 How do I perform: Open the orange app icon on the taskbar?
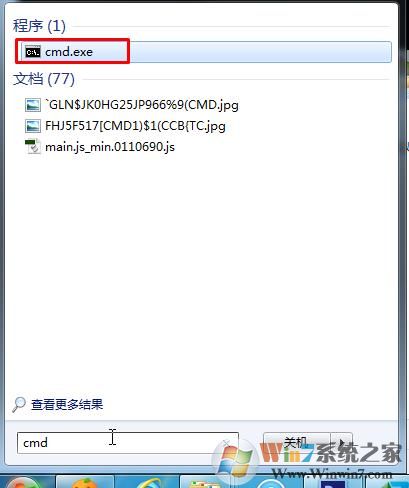click(x=85, y=482)
